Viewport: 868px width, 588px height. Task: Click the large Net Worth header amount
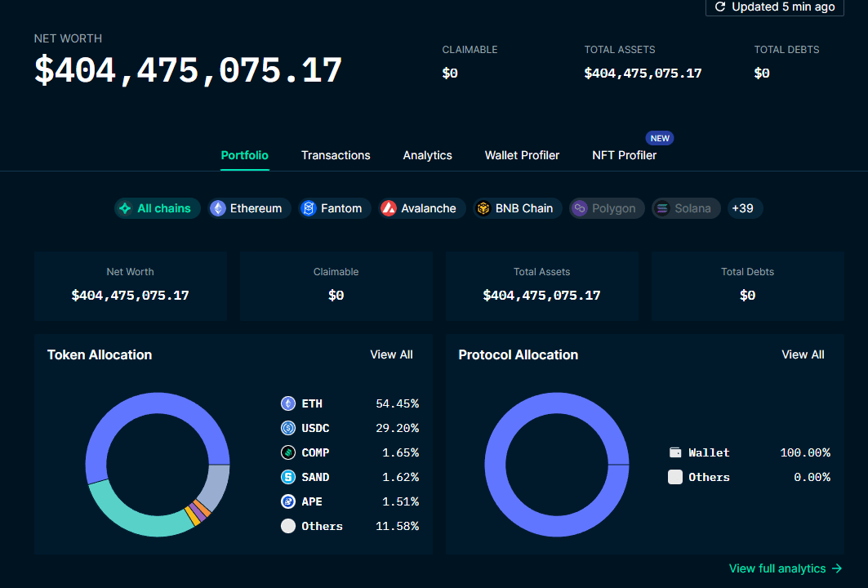(x=188, y=71)
